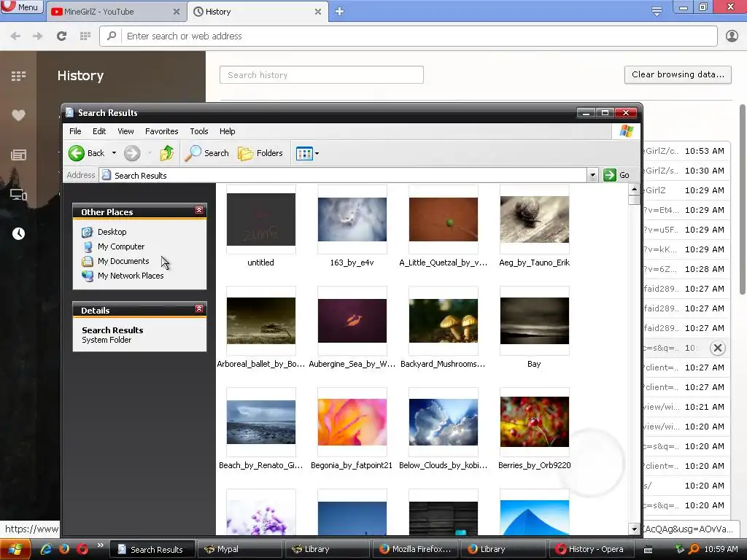Click the Opera History clock sidebar icon

pyautogui.click(x=18, y=234)
